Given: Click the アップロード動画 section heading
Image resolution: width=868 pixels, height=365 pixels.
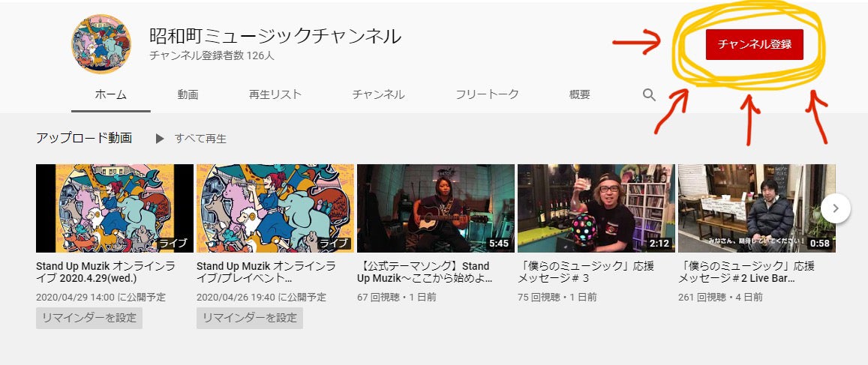Looking at the screenshot, I should click(x=84, y=138).
